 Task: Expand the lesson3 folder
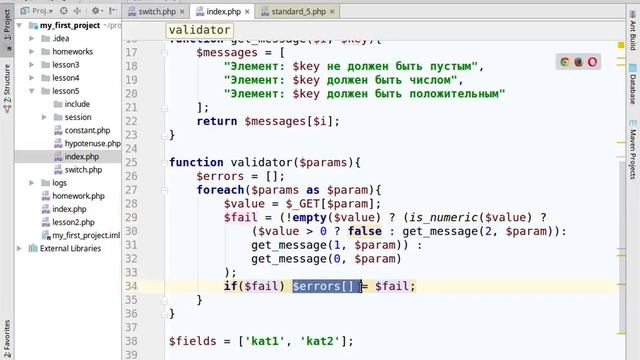pos(31,64)
